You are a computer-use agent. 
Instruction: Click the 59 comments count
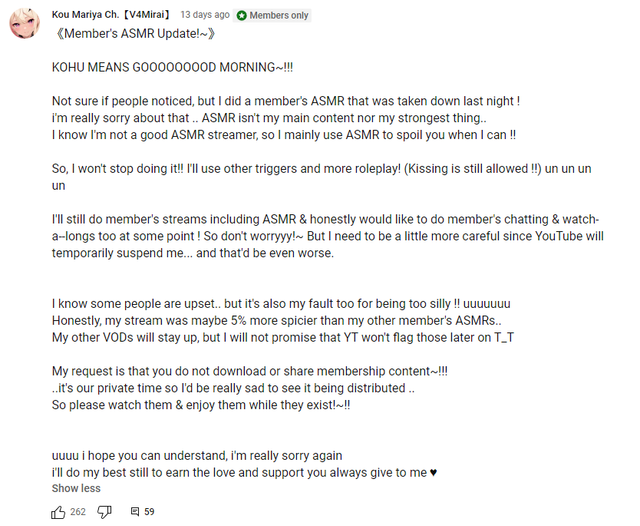[x=149, y=512]
